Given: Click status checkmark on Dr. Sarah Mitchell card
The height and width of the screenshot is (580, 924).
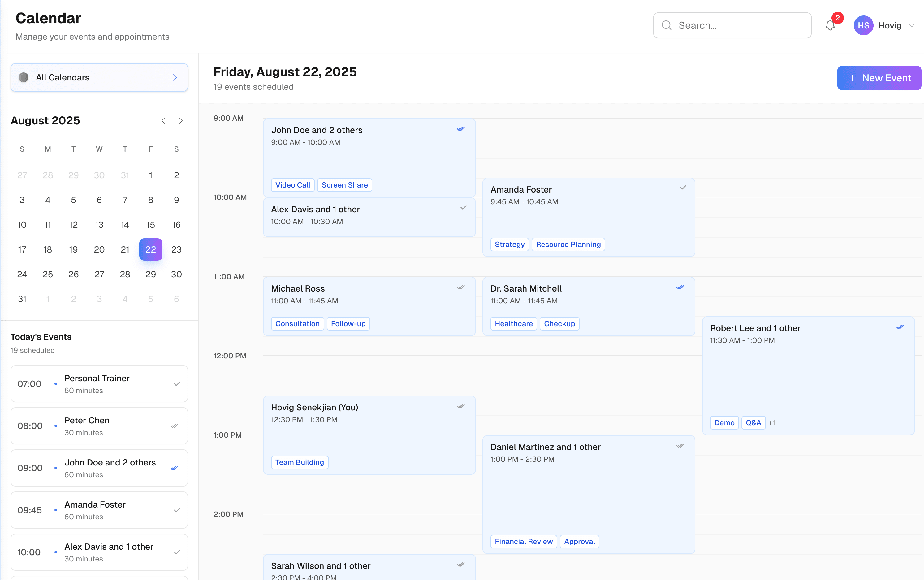Looking at the screenshot, I should click(x=680, y=287).
